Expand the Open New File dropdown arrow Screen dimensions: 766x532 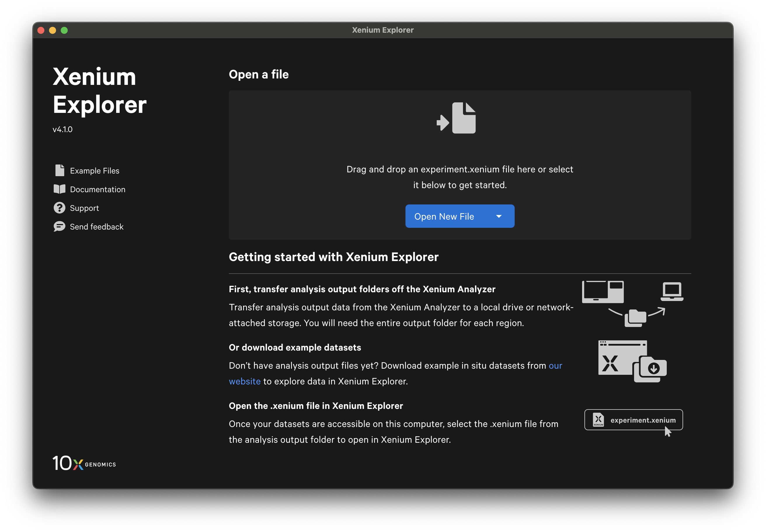click(x=499, y=216)
